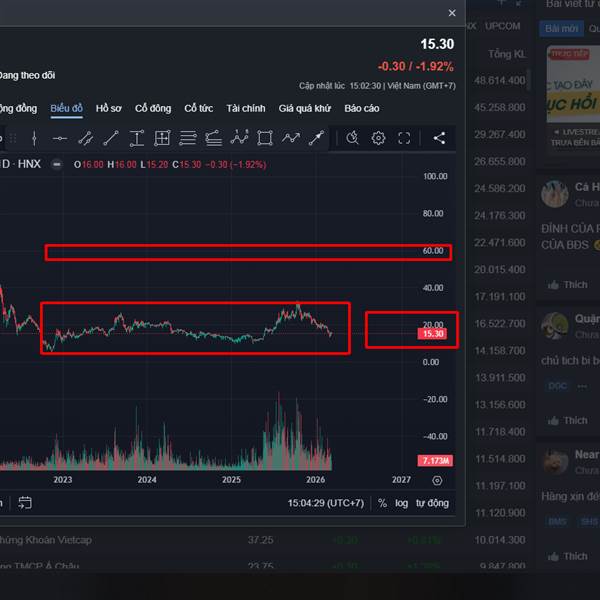Click the -0.30 / -1.92% change value
Screen dimensions: 600x600
tap(416, 67)
